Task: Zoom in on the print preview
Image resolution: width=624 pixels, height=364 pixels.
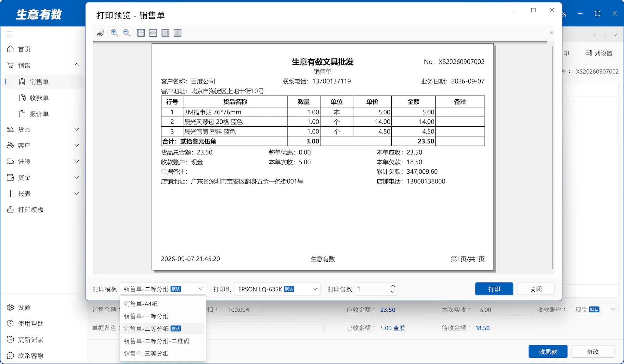Action: point(114,33)
